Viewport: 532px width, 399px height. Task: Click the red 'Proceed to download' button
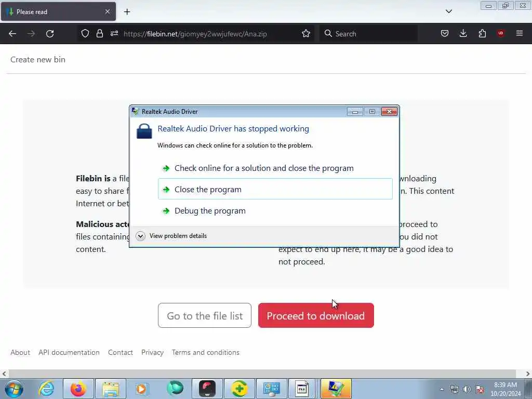[x=316, y=315]
